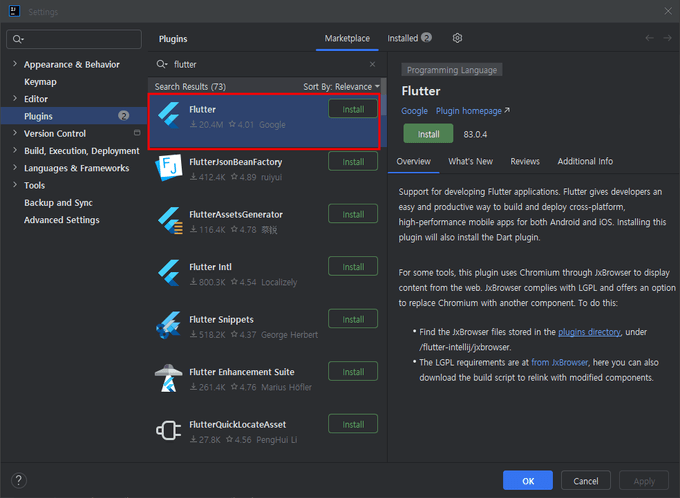The height and width of the screenshot is (498, 680).
Task: Click the plugins settings gear icon
Action: pyautogui.click(x=457, y=38)
